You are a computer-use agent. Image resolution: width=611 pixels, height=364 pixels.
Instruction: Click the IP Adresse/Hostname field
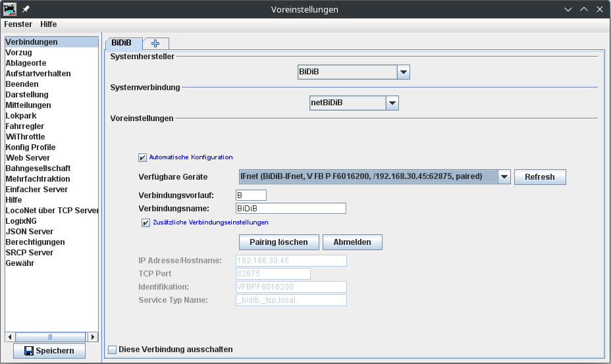[291, 261]
